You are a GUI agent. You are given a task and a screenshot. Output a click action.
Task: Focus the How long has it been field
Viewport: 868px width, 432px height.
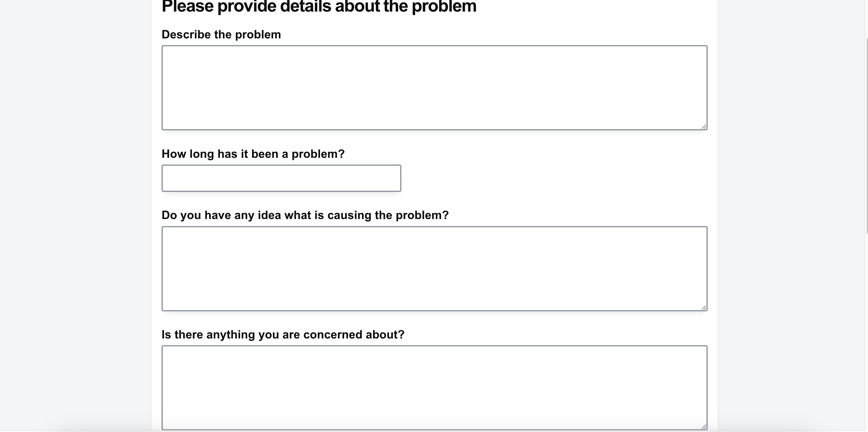281,178
